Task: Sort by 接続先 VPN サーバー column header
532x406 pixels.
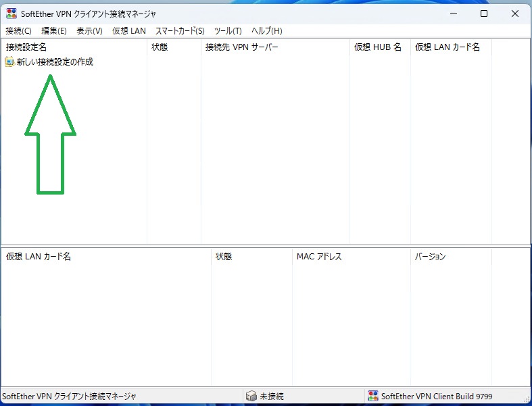Action: (x=241, y=47)
